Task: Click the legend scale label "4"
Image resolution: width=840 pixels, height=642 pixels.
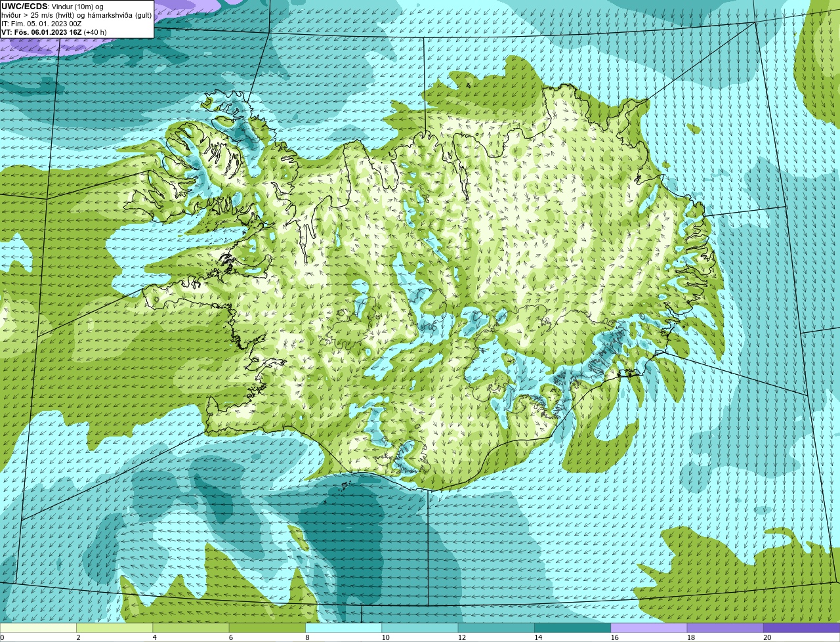Action: coord(154,637)
